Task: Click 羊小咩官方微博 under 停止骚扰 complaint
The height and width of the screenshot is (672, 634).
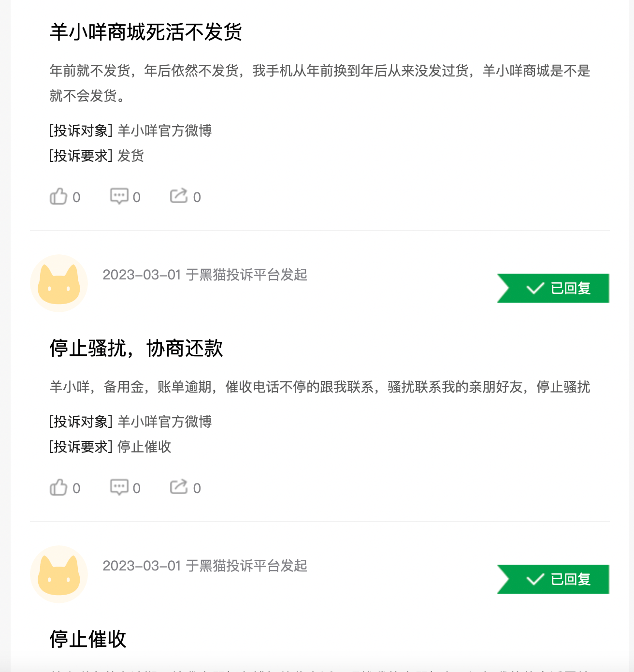Action: point(164,422)
